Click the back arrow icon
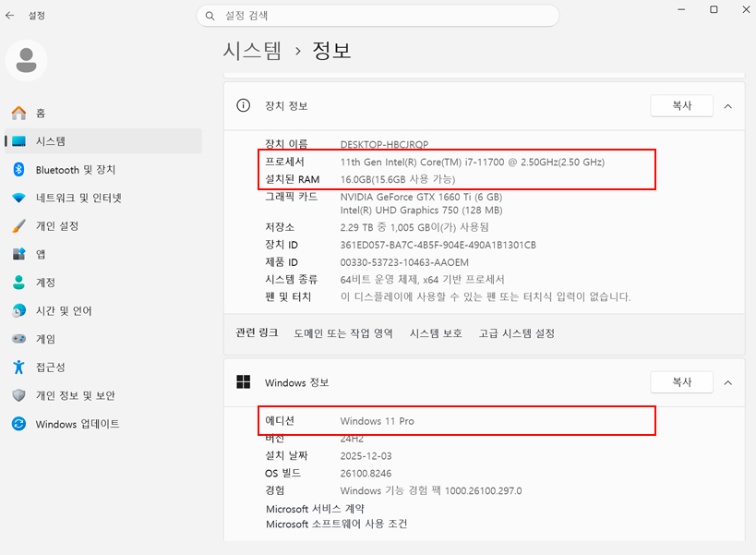 (x=9, y=16)
